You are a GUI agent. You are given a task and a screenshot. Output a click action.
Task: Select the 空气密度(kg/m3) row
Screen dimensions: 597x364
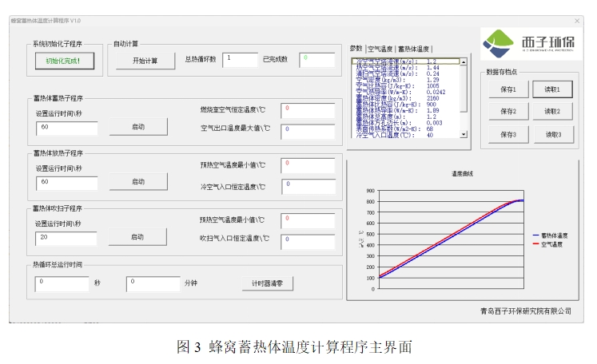(406, 80)
